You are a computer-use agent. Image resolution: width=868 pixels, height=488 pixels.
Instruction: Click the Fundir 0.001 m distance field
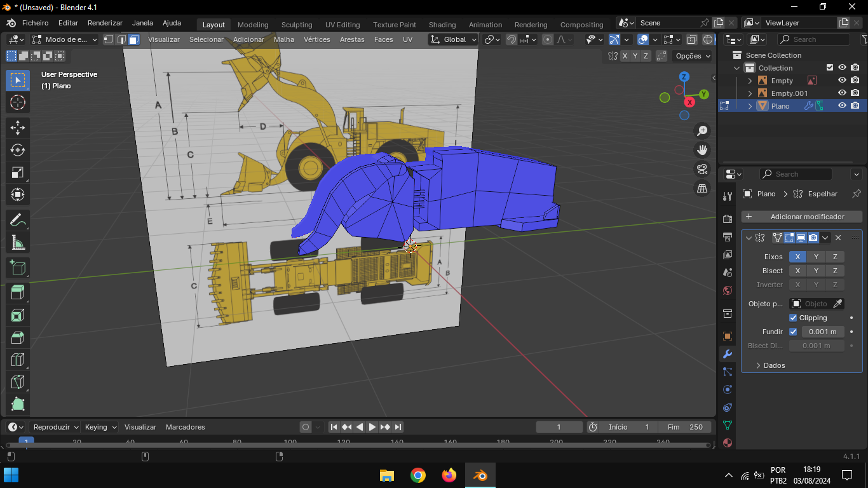[x=822, y=332]
